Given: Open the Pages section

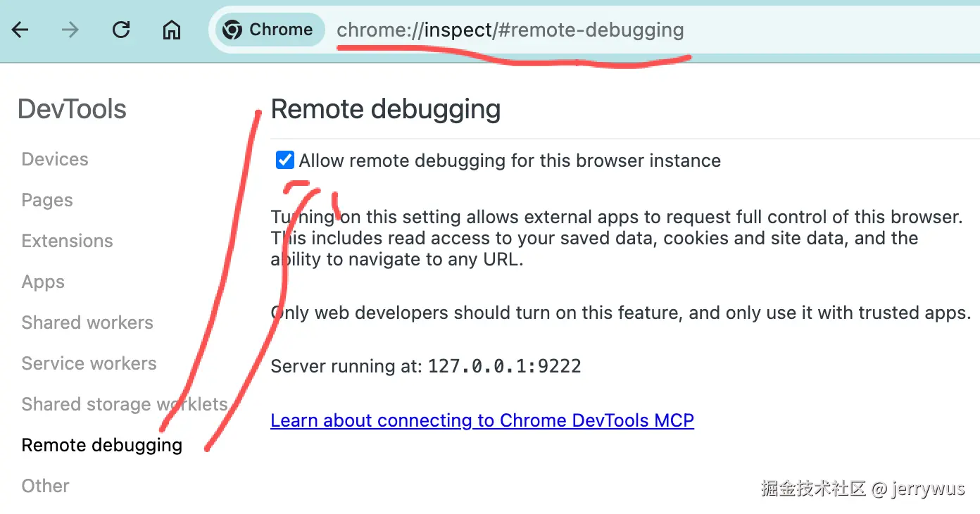Looking at the screenshot, I should coord(47,200).
